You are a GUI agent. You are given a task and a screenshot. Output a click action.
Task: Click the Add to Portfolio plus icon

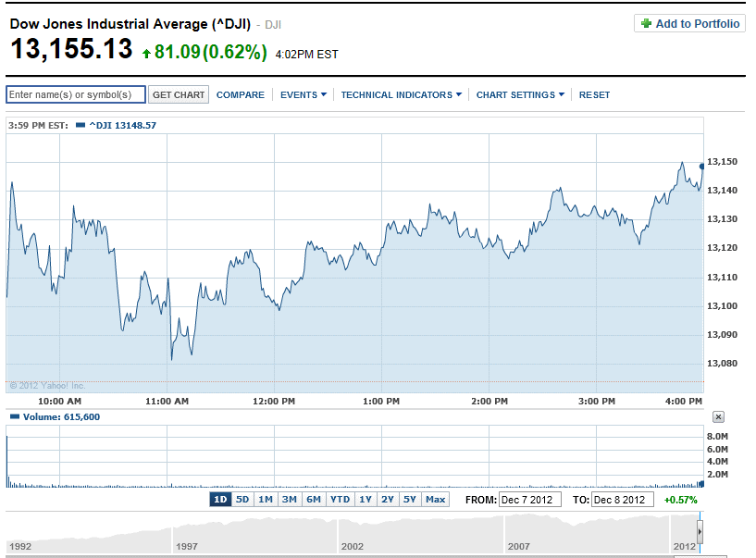646,24
